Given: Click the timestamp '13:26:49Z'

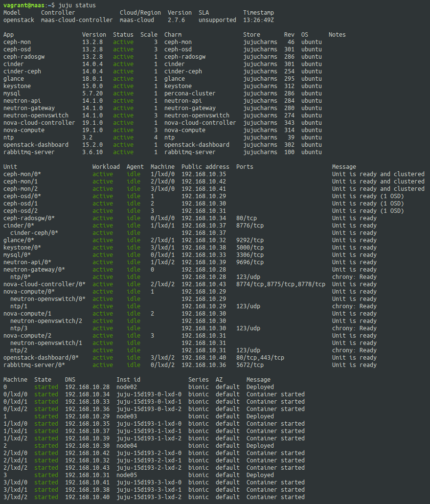Looking at the screenshot, I should tap(258, 20).
